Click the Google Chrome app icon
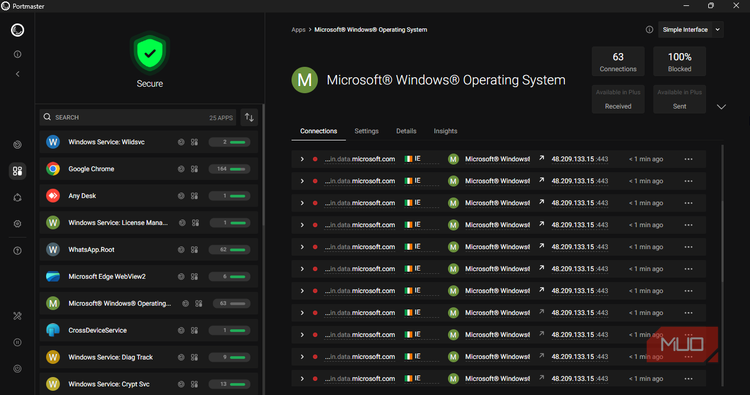The width and height of the screenshot is (750, 395). tap(53, 169)
